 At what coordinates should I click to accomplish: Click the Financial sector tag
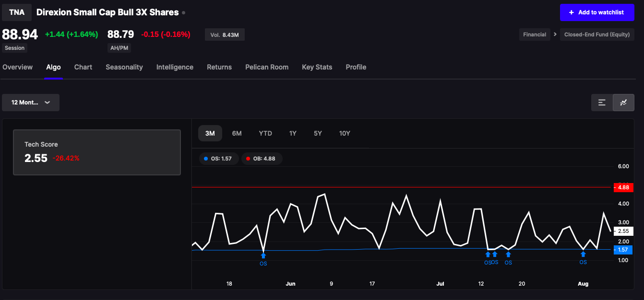pos(535,35)
